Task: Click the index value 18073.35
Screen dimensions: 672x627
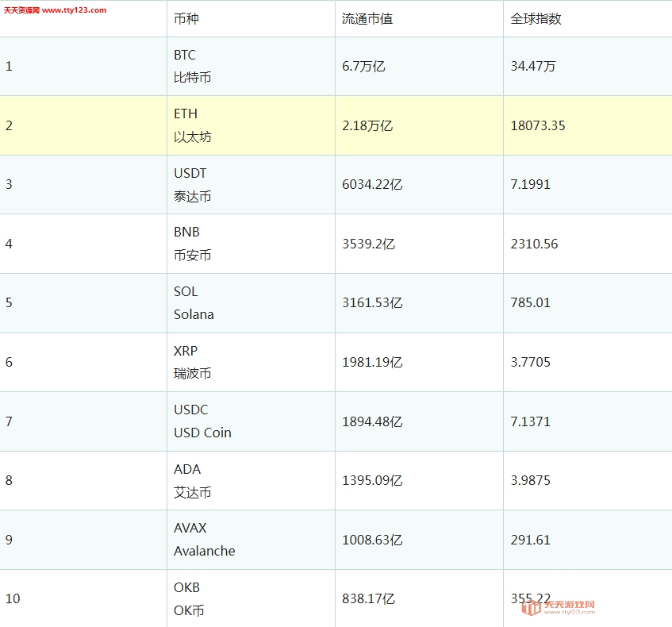Action: coord(538,125)
